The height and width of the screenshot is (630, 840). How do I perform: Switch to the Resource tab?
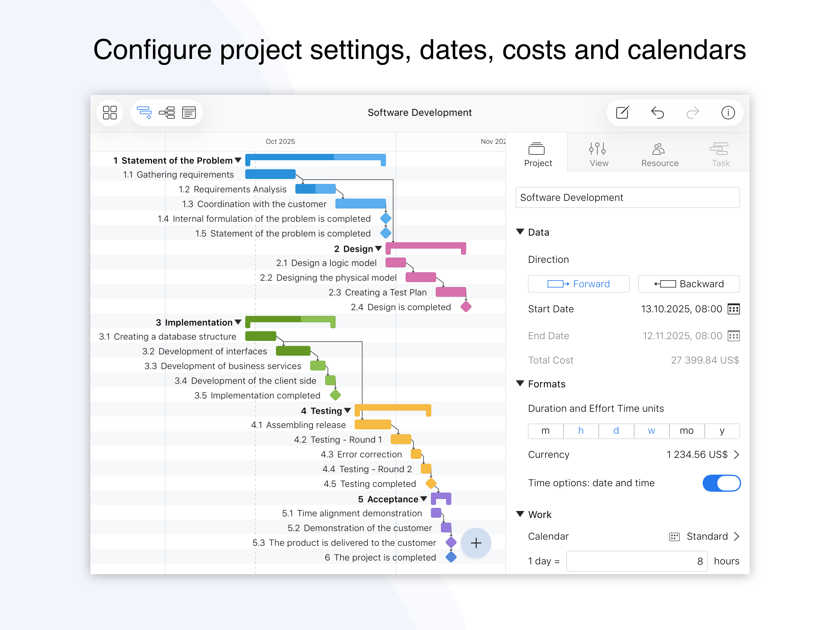point(660,154)
